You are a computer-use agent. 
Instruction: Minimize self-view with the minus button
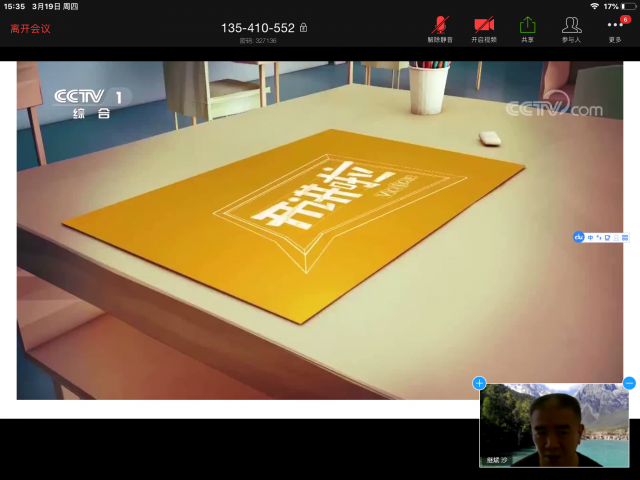point(629,383)
